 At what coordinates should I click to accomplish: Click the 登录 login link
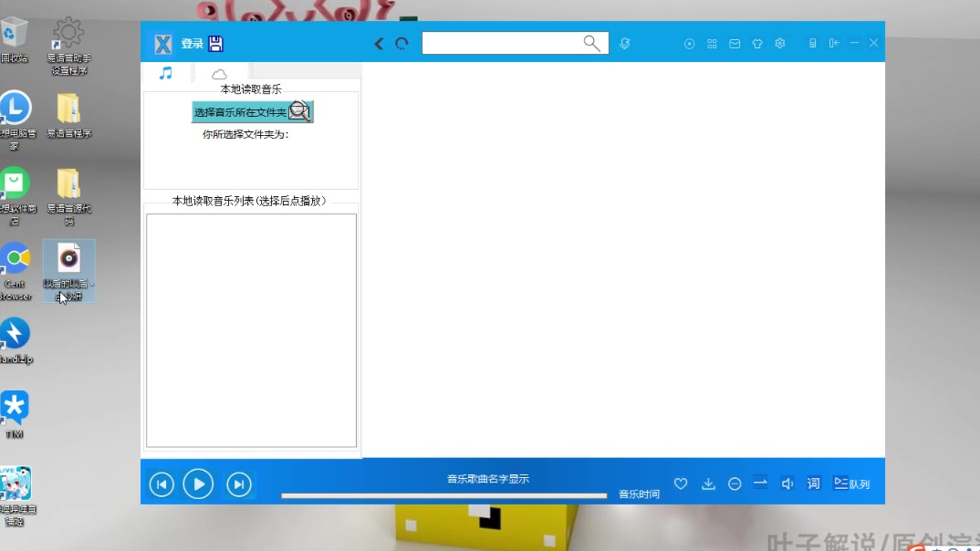192,44
